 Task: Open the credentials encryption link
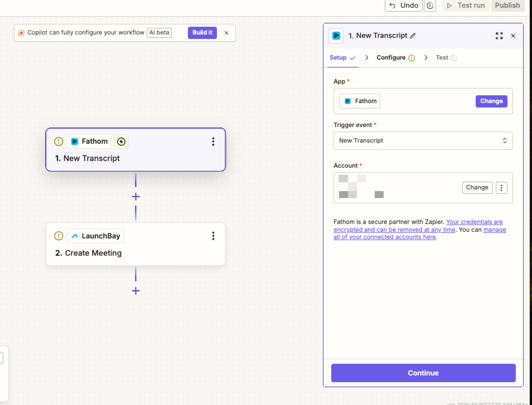tap(418, 226)
